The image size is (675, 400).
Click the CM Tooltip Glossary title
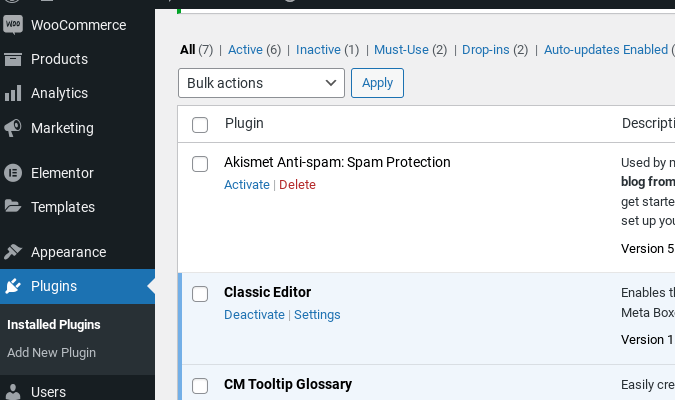pyautogui.click(x=288, y=384)
